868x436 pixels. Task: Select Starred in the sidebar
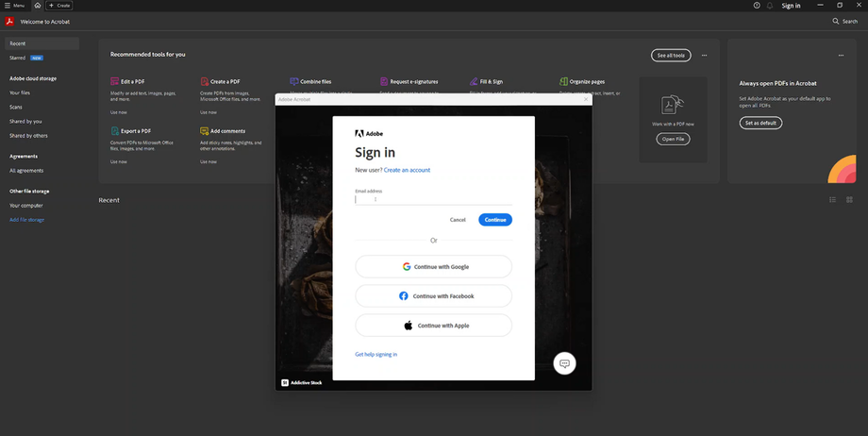[x=18, y=58]
